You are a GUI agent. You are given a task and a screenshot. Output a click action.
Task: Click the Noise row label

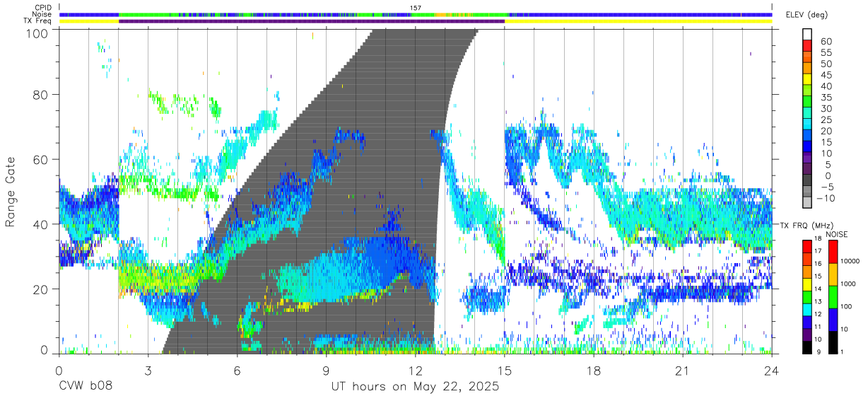coord(42,14)
